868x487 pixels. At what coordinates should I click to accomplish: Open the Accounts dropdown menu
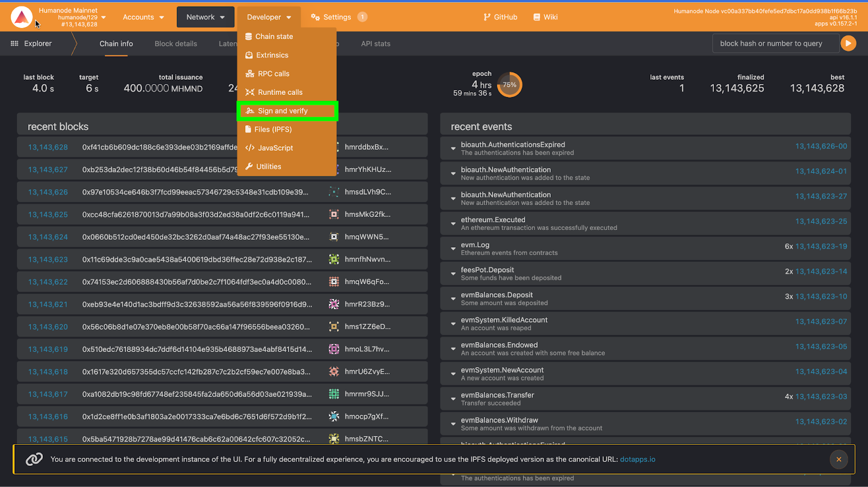click(x=143, y=17)
